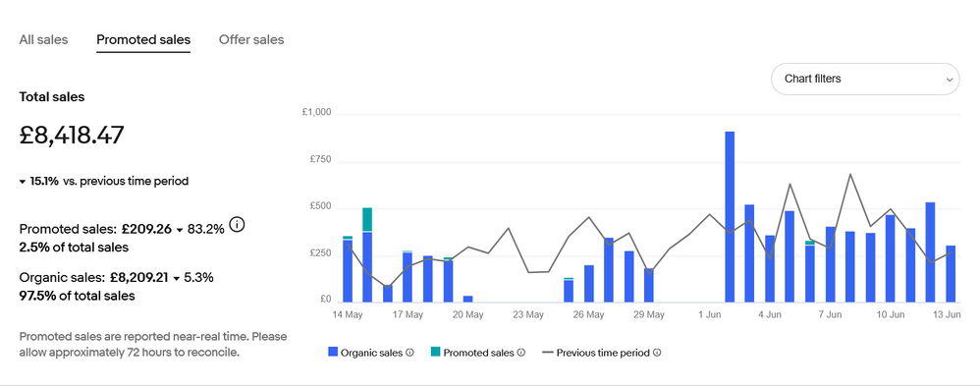Click the 15.1% vs. previous time period text

tap(104, 182)
